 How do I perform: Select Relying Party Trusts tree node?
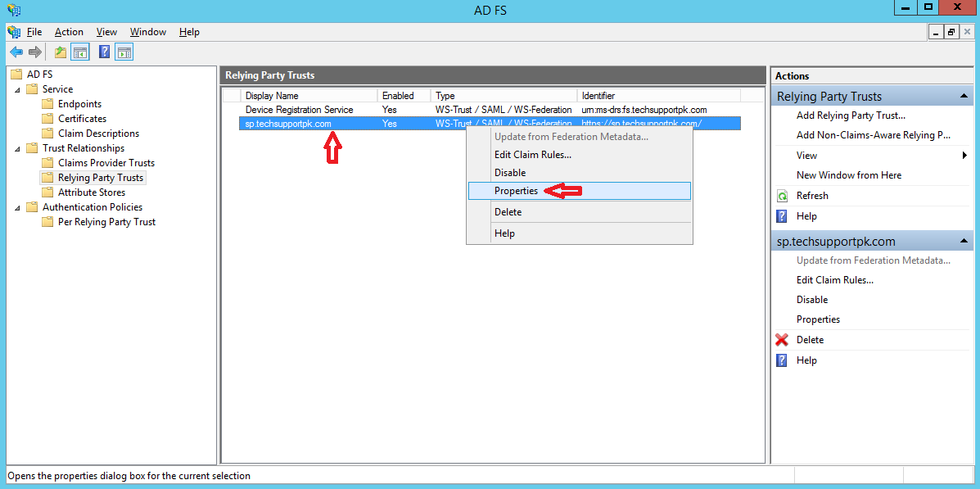pyautogui.click(x=101, y=178)
